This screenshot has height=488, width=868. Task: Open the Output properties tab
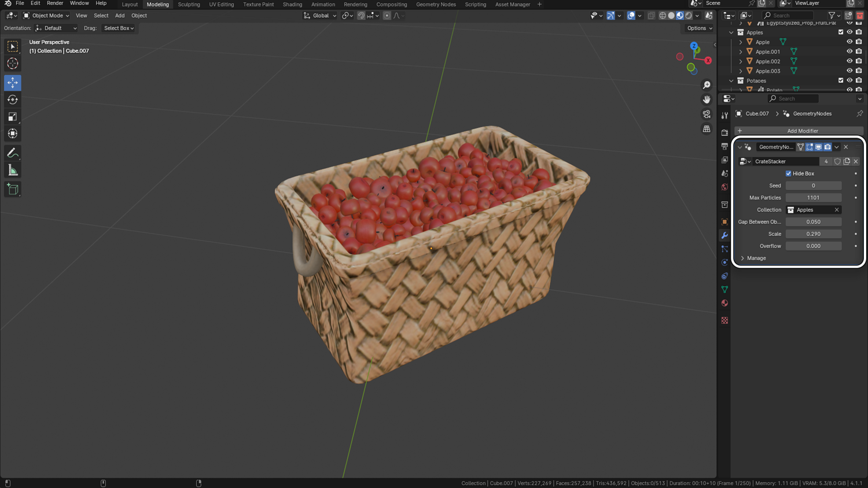coord(724,146)
